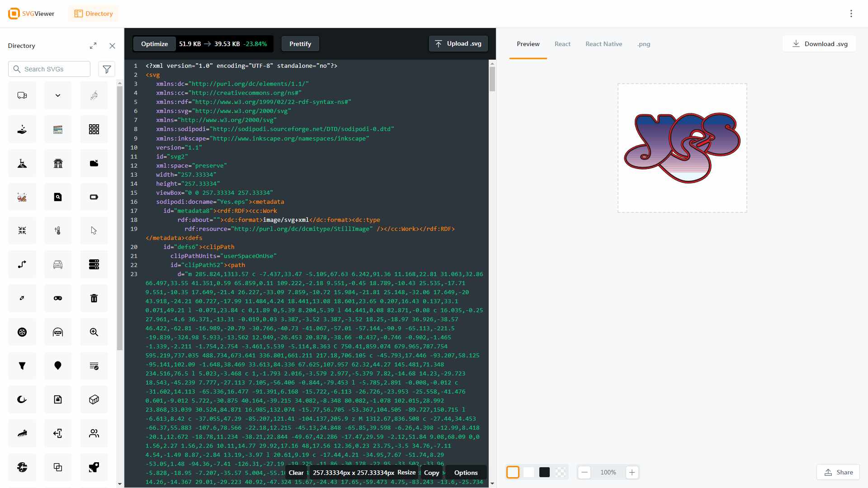Select the zoom-in magnifier SVG icon

click(94, 332)
